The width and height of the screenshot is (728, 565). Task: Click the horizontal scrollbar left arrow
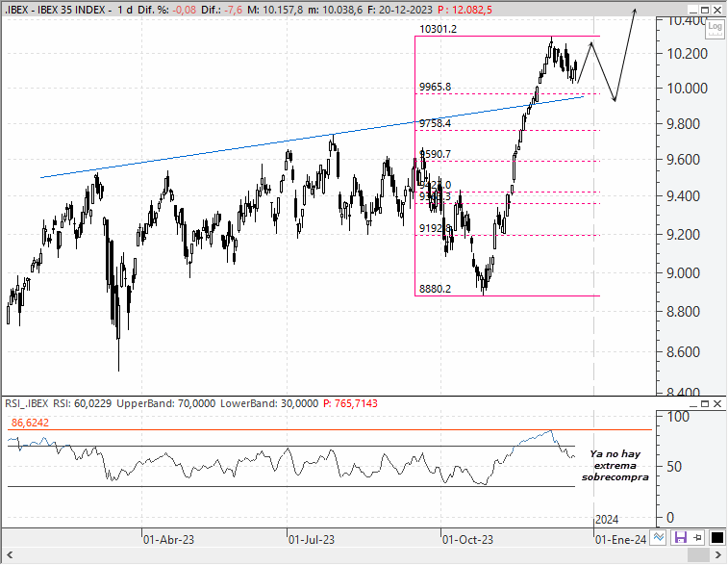click(10, 554)
